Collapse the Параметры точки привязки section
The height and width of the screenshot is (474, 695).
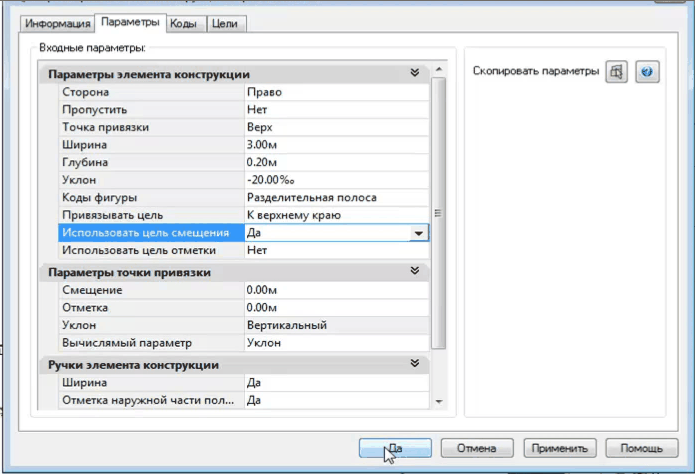pyautogui.click(x=415, y=271)
